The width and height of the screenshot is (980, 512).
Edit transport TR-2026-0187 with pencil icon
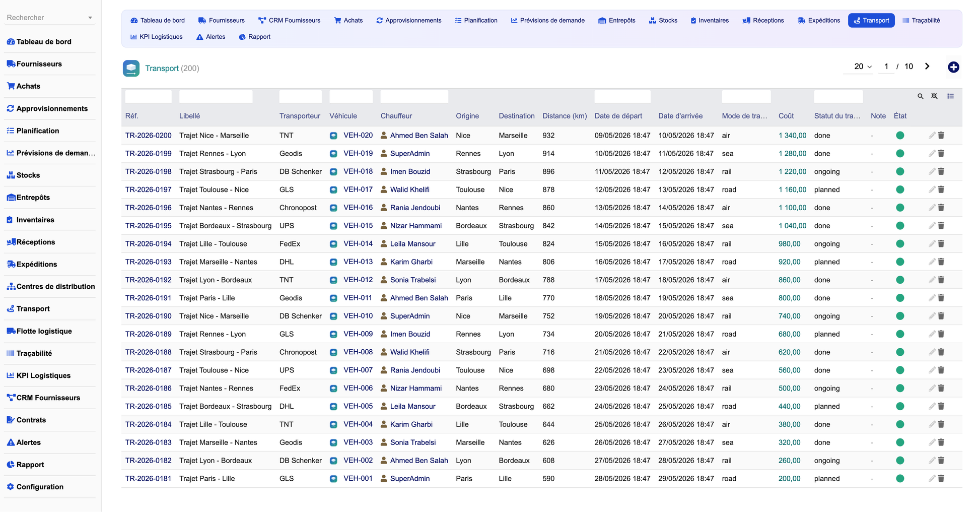pyautogui.click(x=932, y=370)
